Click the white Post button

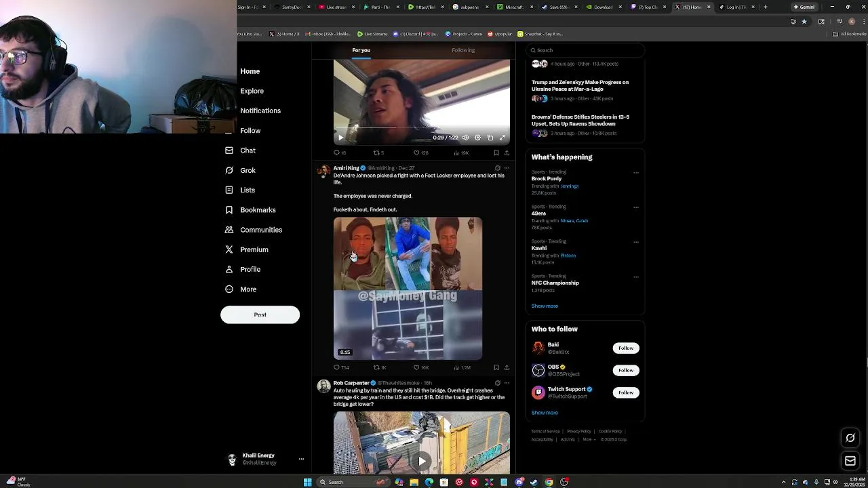(260, 314)
